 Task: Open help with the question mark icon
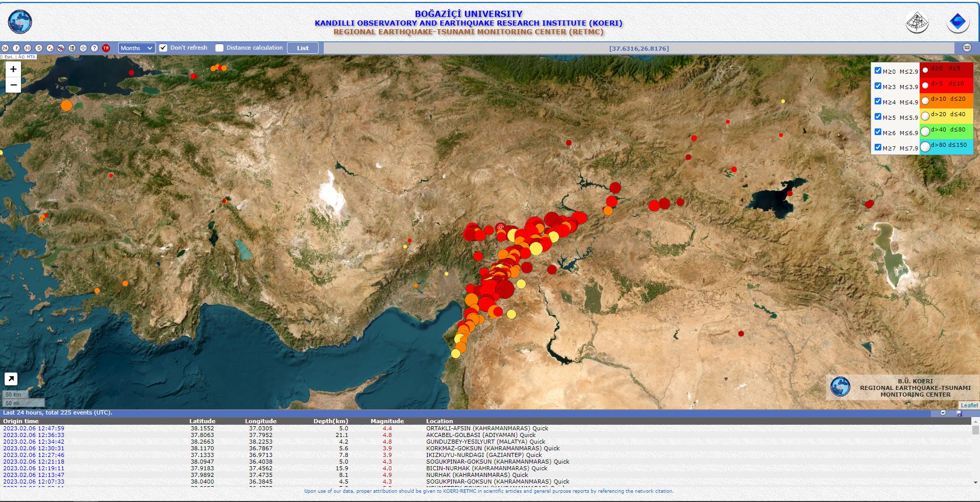[95, 48]
